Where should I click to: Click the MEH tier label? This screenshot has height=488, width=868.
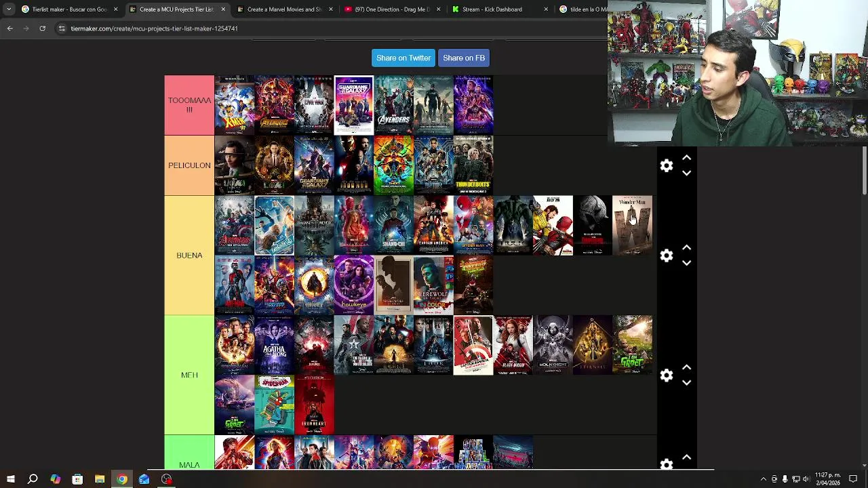click(189, 375)
